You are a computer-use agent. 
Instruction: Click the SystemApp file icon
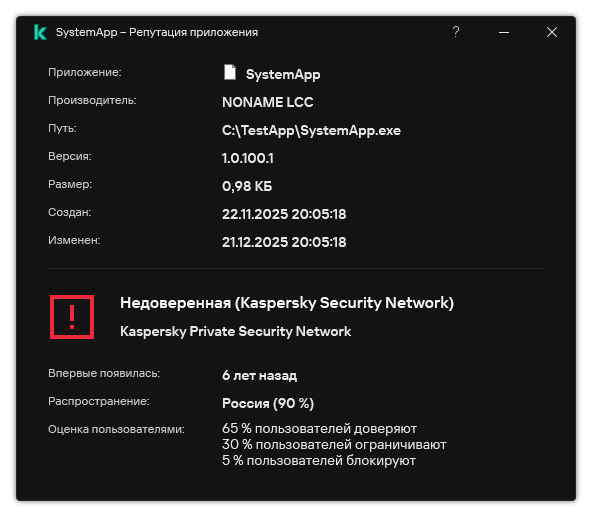(x=230, y=72)
